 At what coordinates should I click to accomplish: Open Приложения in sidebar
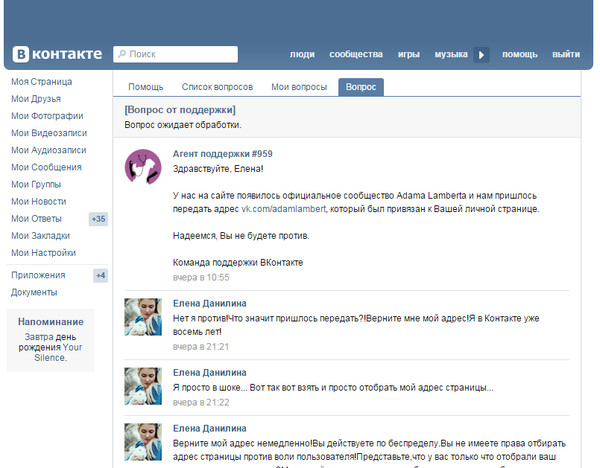[38, 275]
